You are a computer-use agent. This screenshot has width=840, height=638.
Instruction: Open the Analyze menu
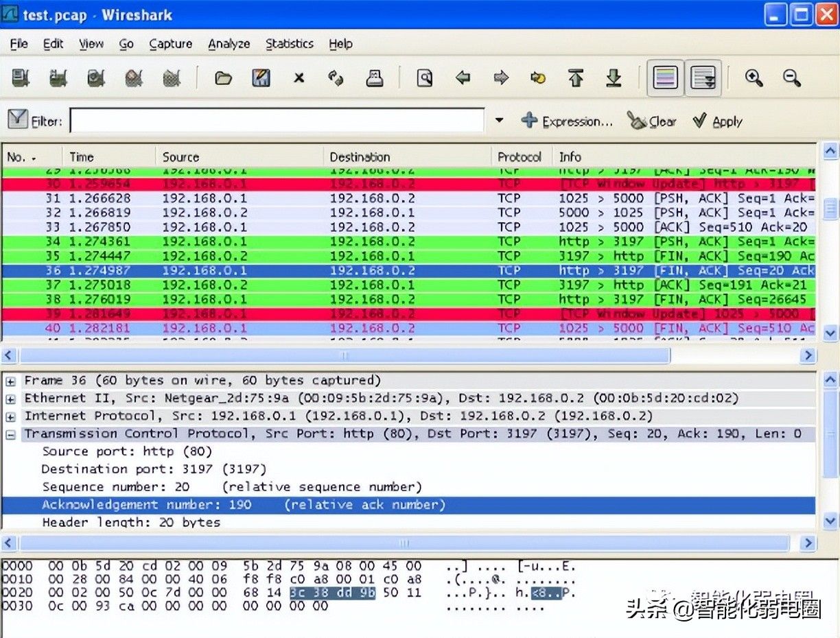(x=229, y=44)
